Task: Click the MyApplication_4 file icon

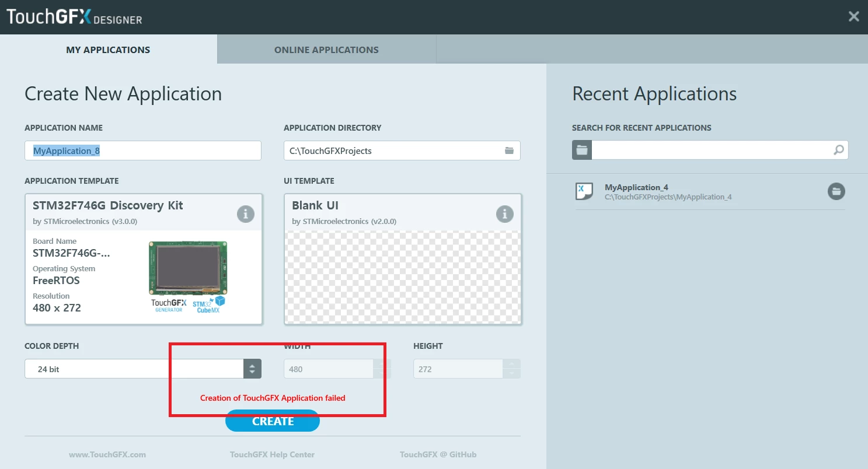Action: pyautogui.click(x=584, y=191)
